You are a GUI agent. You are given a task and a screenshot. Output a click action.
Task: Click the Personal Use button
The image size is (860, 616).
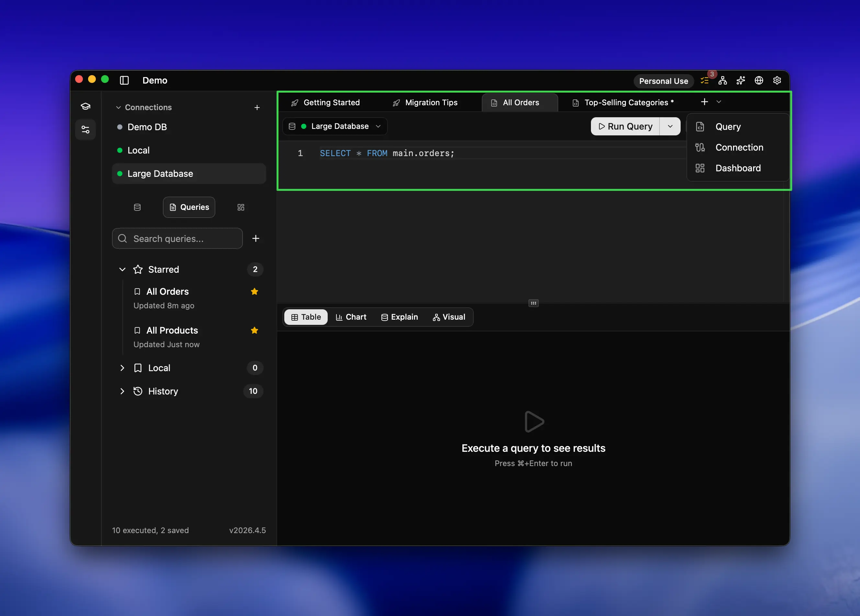pyautogui.click(x=663, y=81)
